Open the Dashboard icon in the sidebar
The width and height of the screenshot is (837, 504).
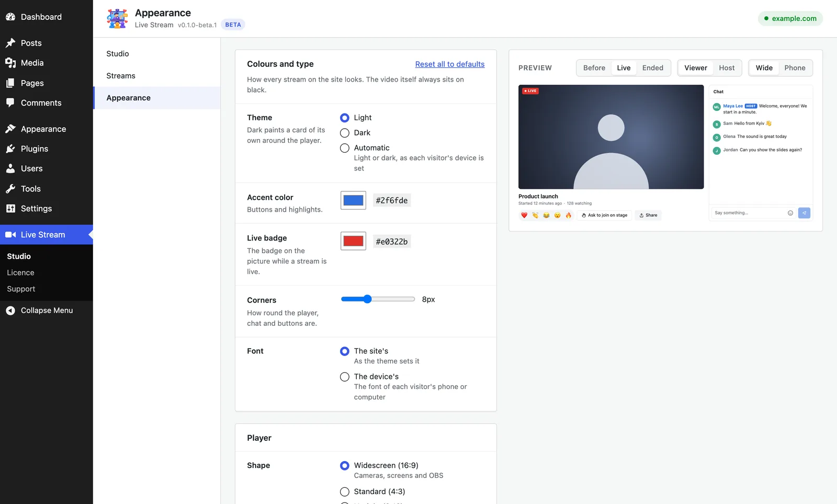10,17
